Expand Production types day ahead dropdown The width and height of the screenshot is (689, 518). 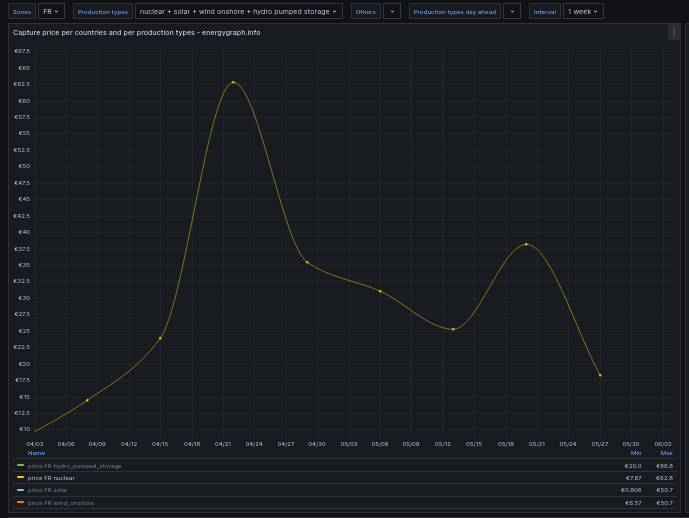pyautogui.click(x=511, y=11)
